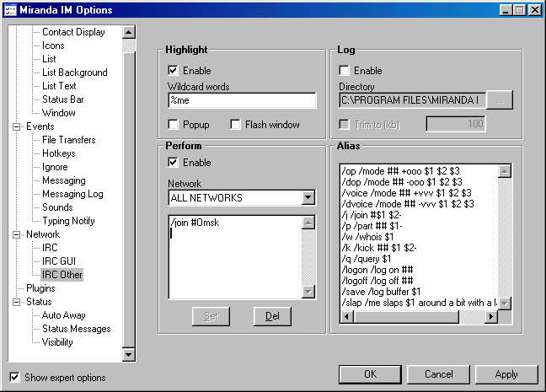This screenshot has width=546, height=392.
Task: Enable logging with Log Enable checkbox
Action: (x=344, y=70)
